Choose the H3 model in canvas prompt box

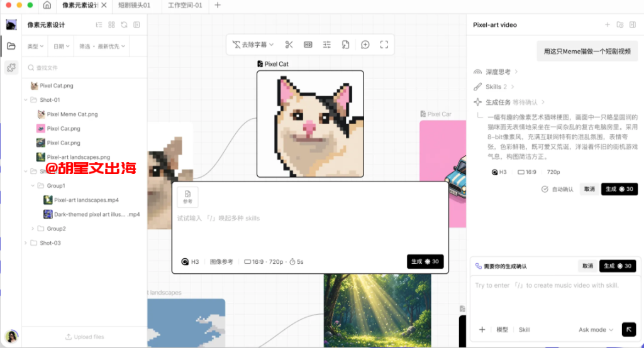point(190,262)
